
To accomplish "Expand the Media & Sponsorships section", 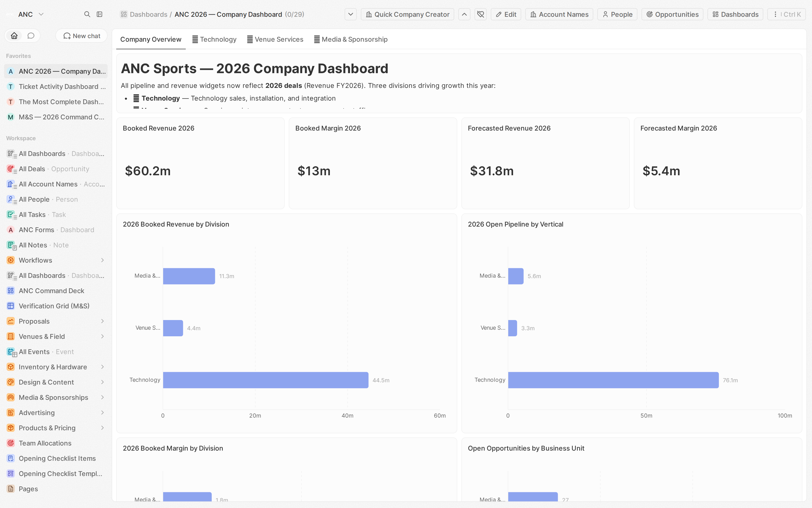I will tap(102, 398).
